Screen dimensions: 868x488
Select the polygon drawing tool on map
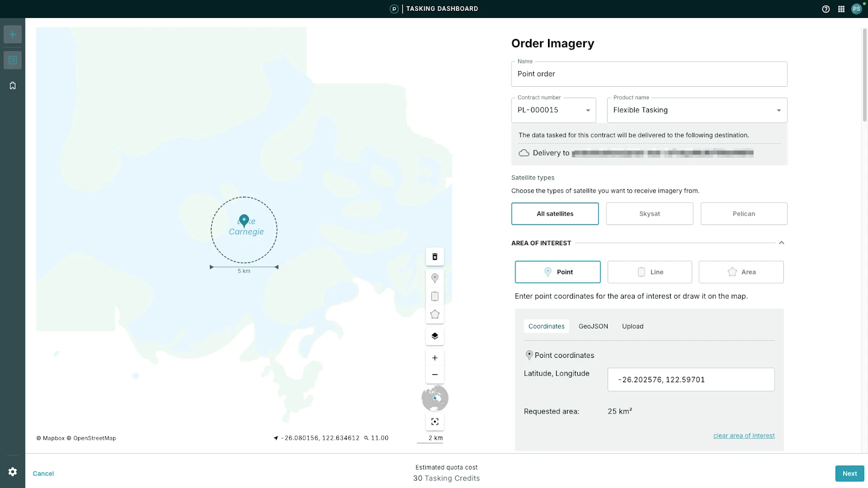pyautogui.click(x=435, y=314)
